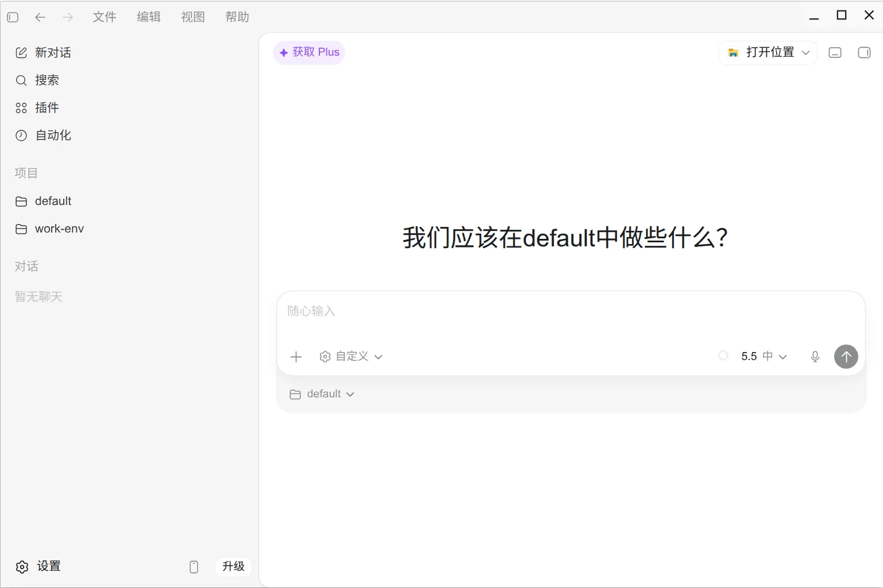
Task: Click the circle status indicator near 5.5
Action: pos(723,356)
